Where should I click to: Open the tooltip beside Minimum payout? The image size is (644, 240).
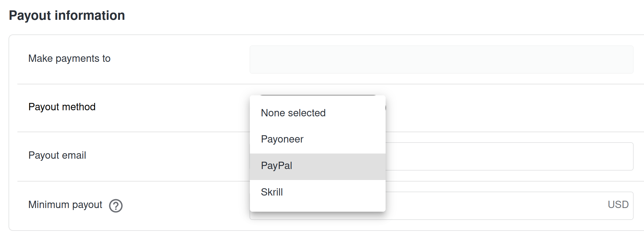(x=116, y=206)
